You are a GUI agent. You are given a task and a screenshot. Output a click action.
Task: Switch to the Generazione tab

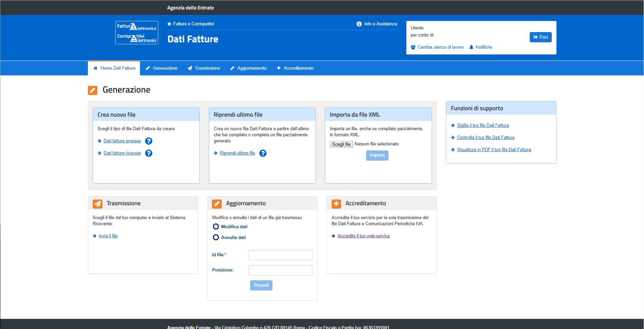point(162,68)
